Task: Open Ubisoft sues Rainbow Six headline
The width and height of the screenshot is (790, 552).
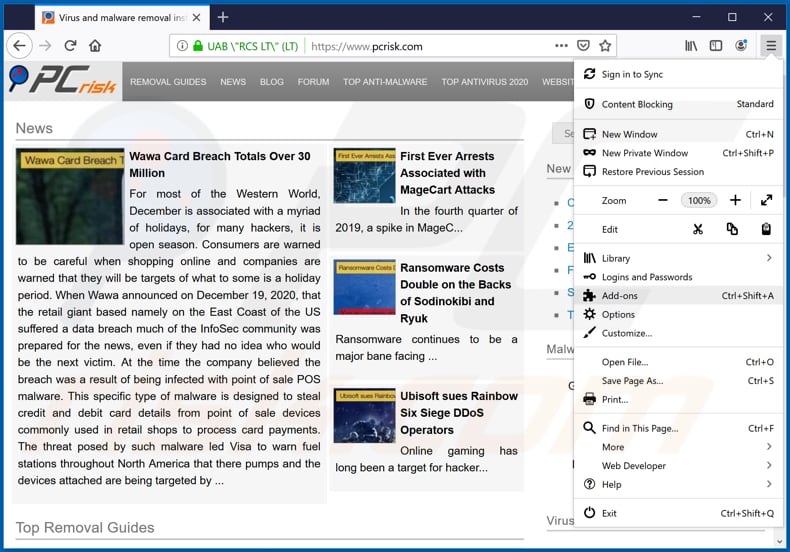Action: [x=458, y=412]
